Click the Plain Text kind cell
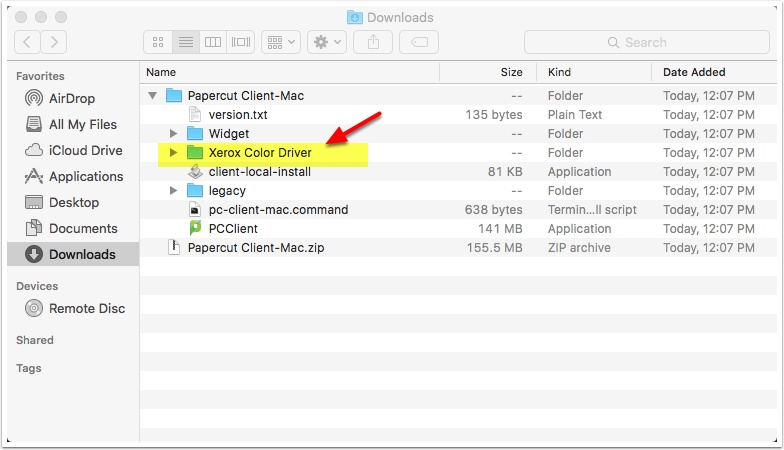Screen dimensions: 784x450 (575, 114)
